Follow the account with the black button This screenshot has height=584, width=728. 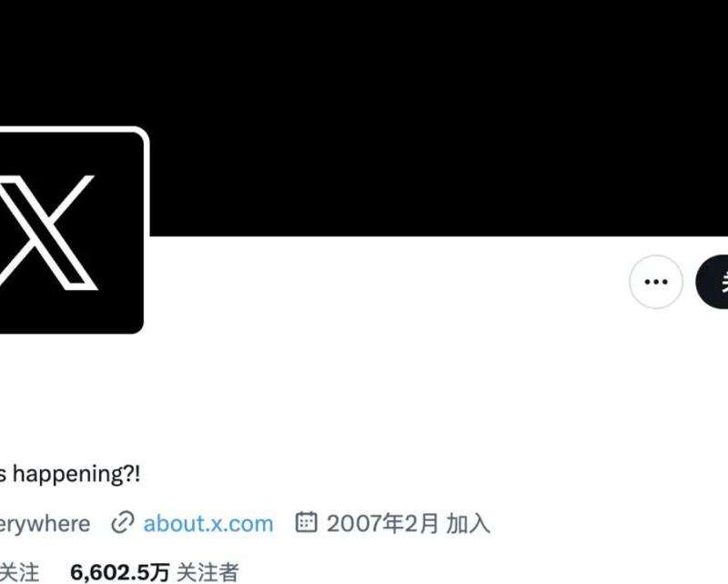click(712, 281)
